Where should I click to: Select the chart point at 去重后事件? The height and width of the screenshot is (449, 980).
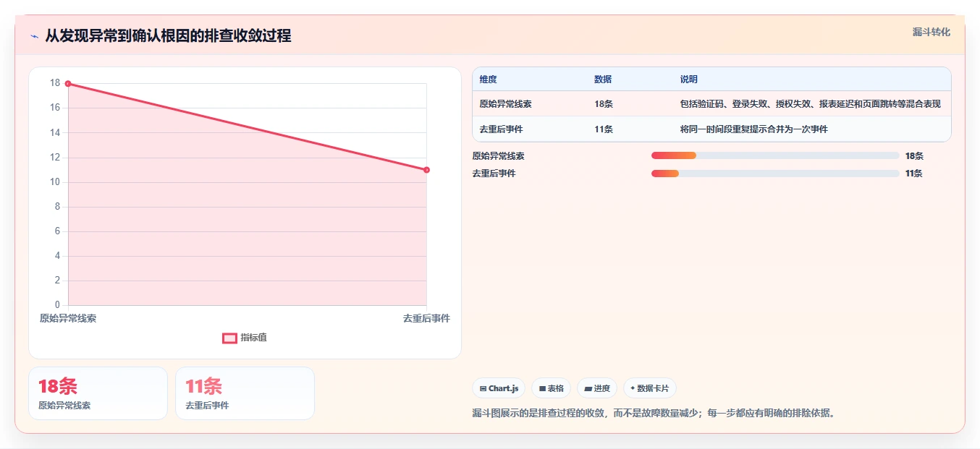[426, 170]
